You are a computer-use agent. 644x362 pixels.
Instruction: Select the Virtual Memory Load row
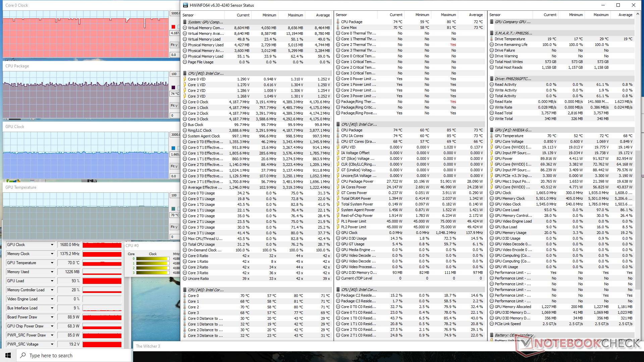click(x=257, y=39)
